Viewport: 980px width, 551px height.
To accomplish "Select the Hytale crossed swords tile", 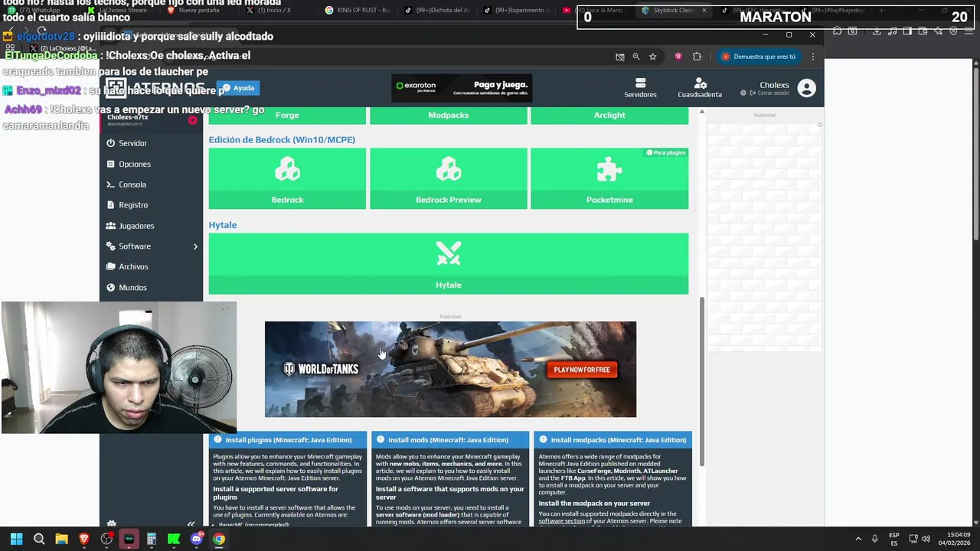I will [x=449, y=264].
